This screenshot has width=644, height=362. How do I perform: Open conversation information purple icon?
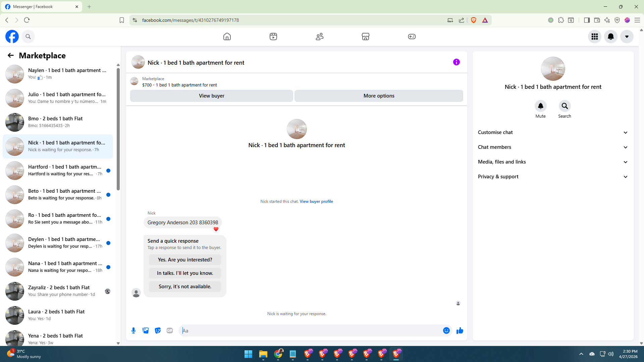pos(457,62)
